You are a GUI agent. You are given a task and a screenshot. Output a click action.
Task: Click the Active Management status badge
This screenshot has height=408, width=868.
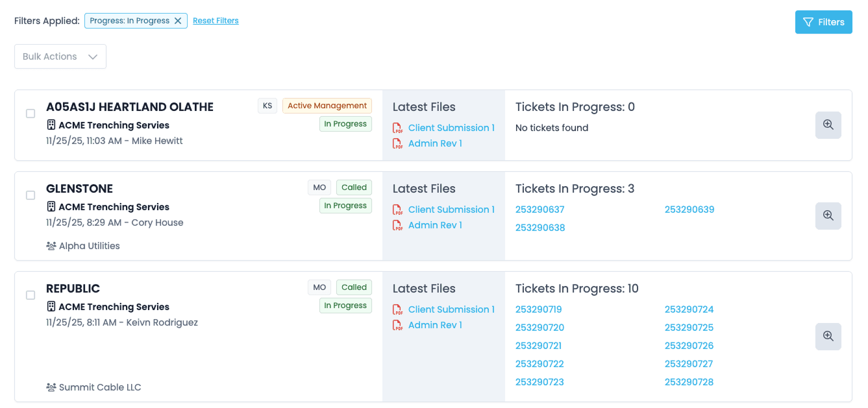coord(327,106)
